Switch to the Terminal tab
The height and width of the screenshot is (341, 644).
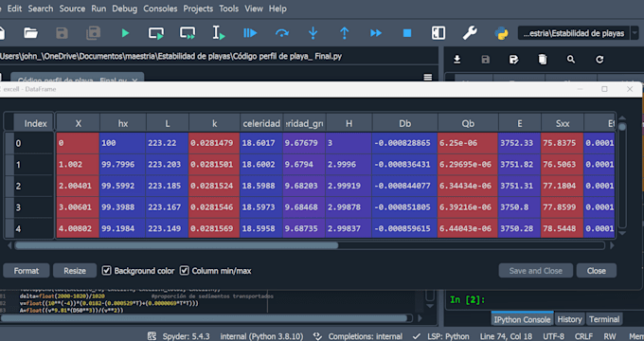[604, 319]
